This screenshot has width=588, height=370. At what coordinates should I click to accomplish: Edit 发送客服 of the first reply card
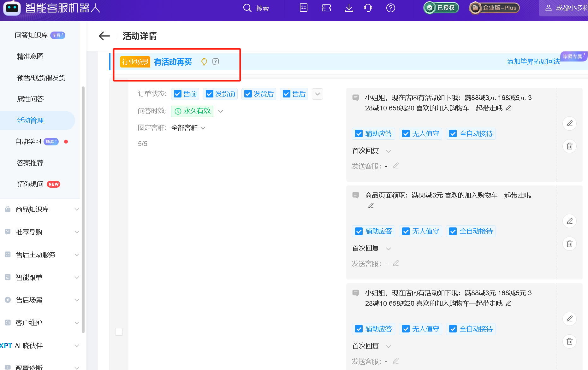(x=396, y=166)
